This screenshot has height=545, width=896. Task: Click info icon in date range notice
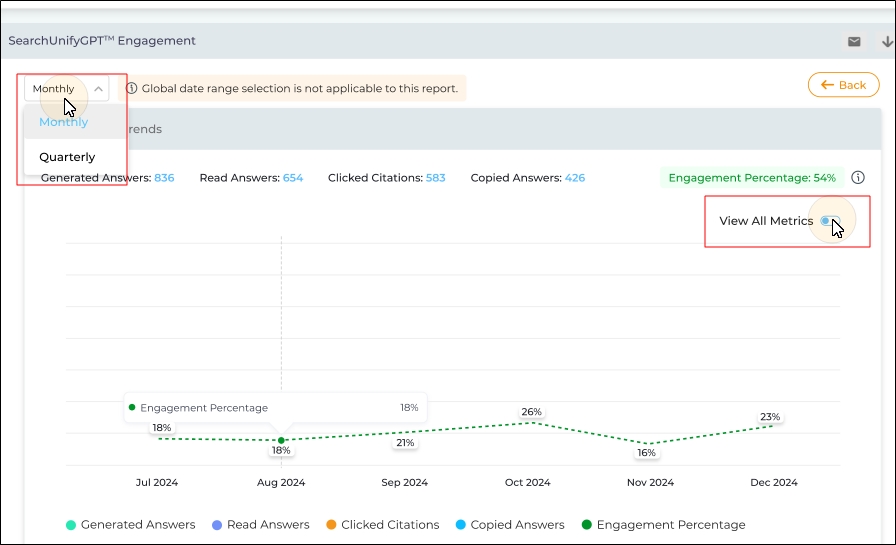coord(132,89)
